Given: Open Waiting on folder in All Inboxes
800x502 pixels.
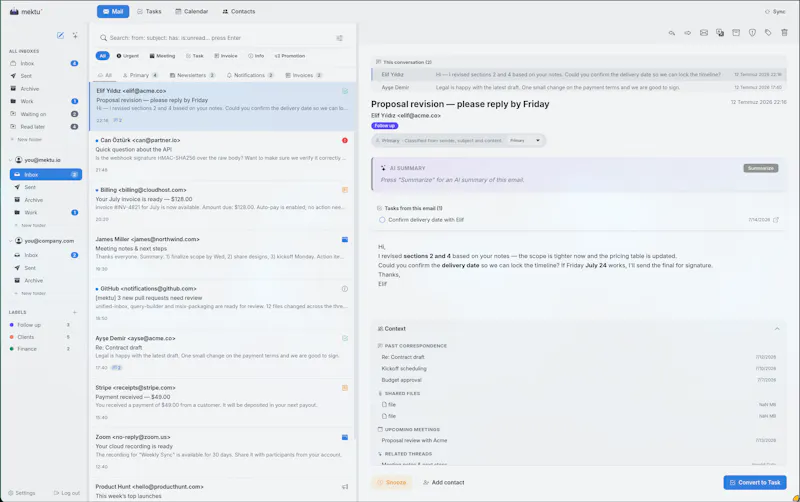Looking at the screenshot, I should click(x=44, y=114).
